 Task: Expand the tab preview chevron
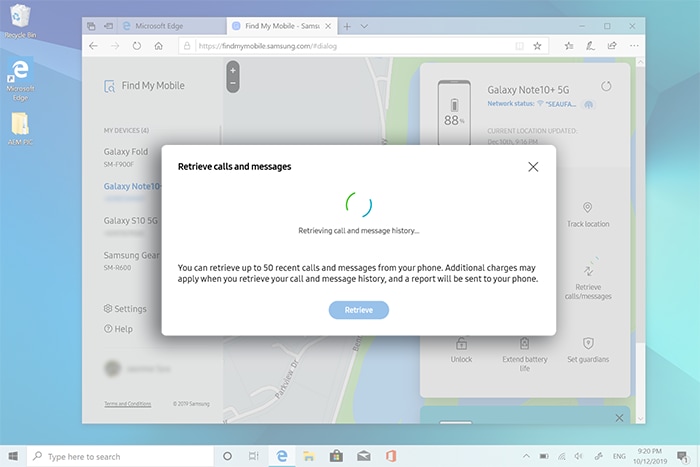pos(364,26)
